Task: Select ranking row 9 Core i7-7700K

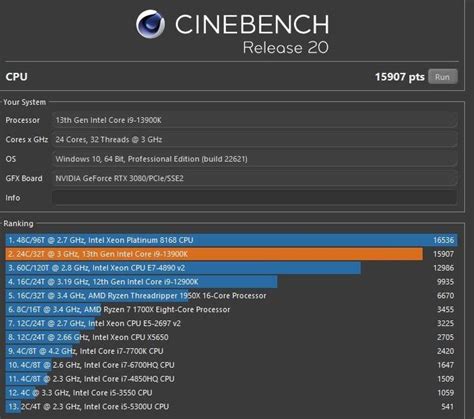Action: (231, 351)
